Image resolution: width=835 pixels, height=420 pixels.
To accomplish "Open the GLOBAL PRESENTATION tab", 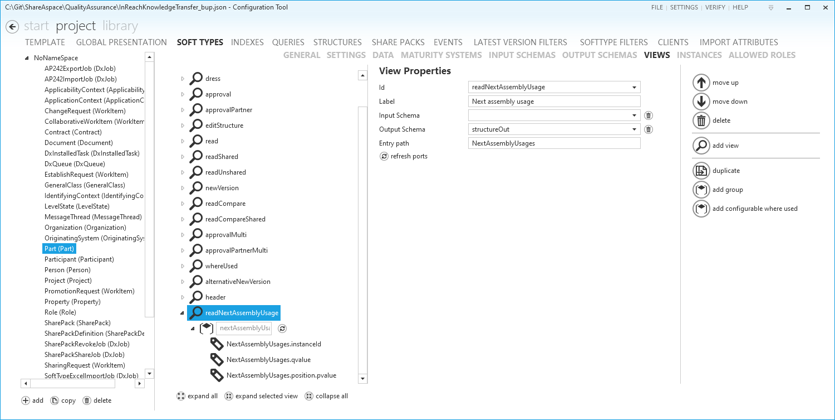I will [121, 42].
